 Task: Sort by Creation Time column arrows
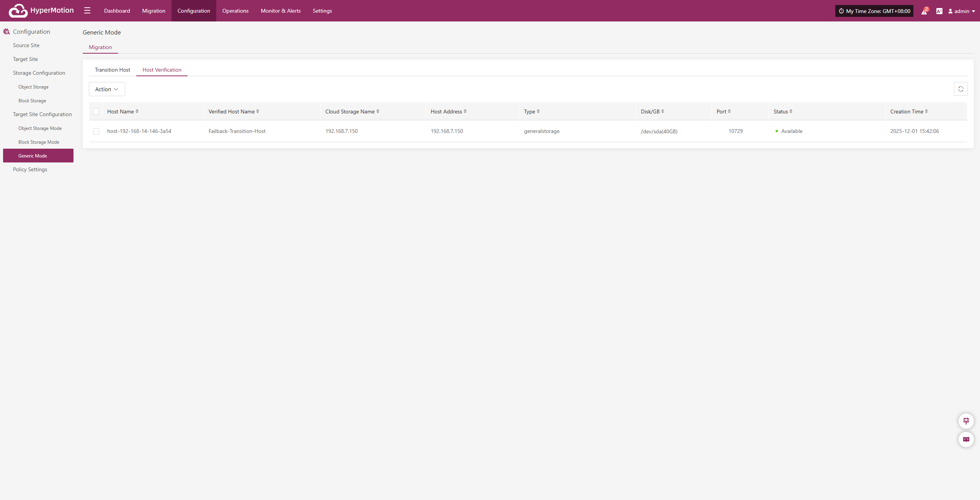point(926,111)
